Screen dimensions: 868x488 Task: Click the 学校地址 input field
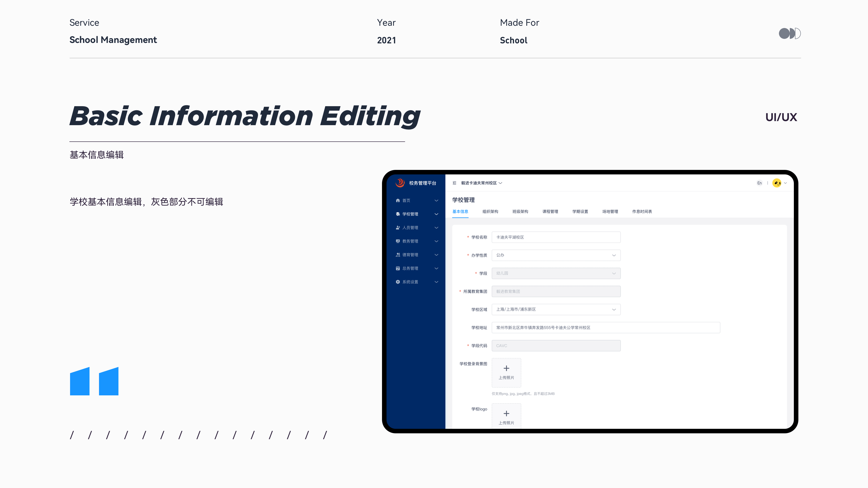[606, 327]
